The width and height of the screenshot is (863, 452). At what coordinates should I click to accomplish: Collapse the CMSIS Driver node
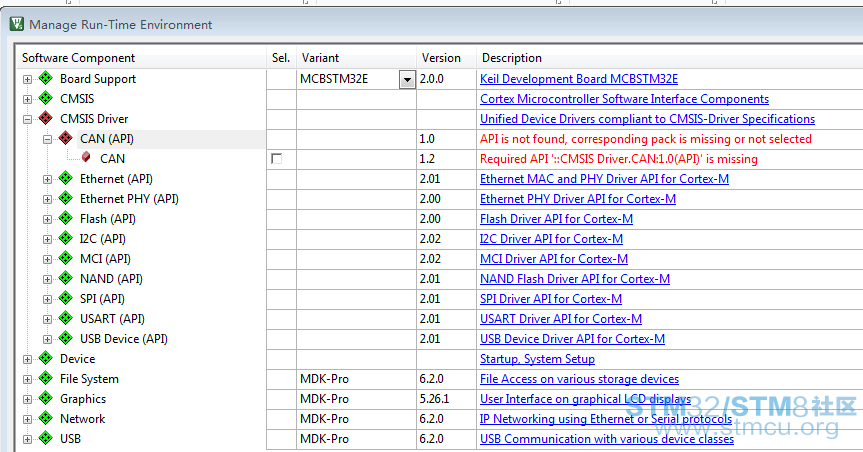coord(27,119)
